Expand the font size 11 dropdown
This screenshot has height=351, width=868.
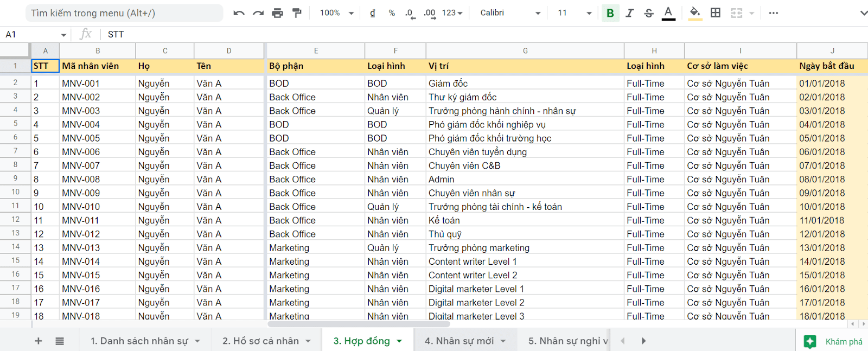click(x=574, y=13)
